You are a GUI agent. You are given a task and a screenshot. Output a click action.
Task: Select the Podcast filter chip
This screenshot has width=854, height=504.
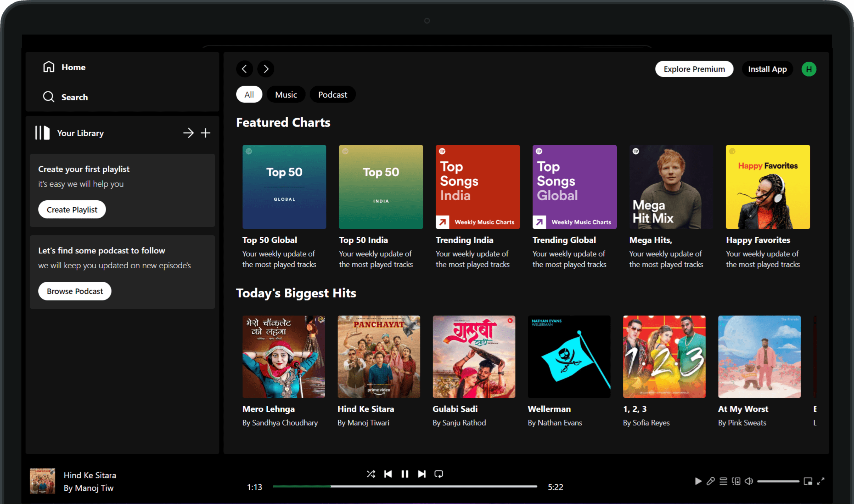[333, 94]
